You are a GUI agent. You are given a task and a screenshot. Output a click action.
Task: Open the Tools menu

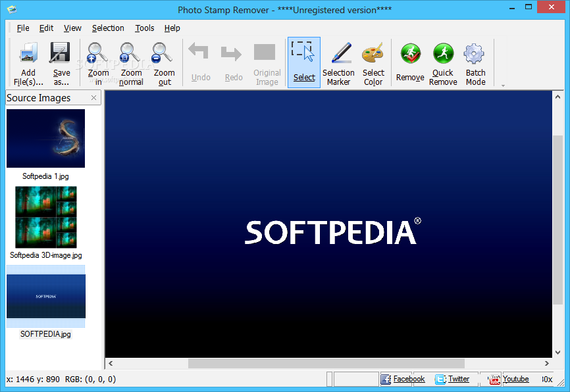click(x=145, y=28)
